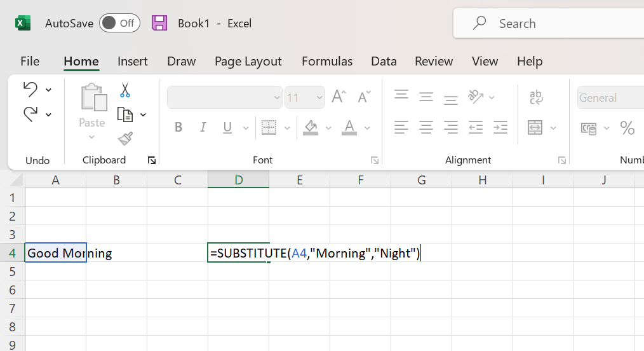
Task: Click the Center align icon
Action: tap(426, 128)
